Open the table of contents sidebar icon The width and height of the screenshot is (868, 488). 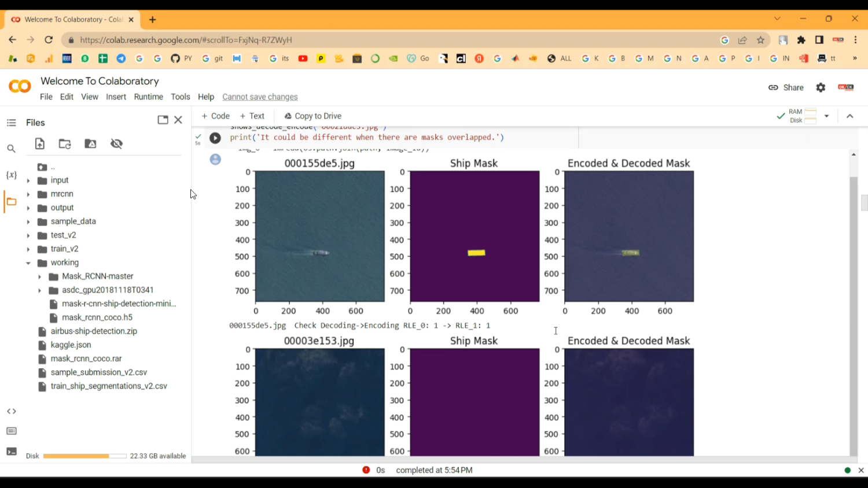(11, 123)
